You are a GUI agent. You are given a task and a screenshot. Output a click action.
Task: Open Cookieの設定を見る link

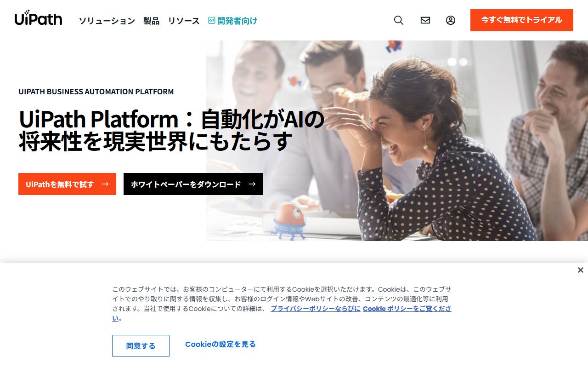coord(220,344)
